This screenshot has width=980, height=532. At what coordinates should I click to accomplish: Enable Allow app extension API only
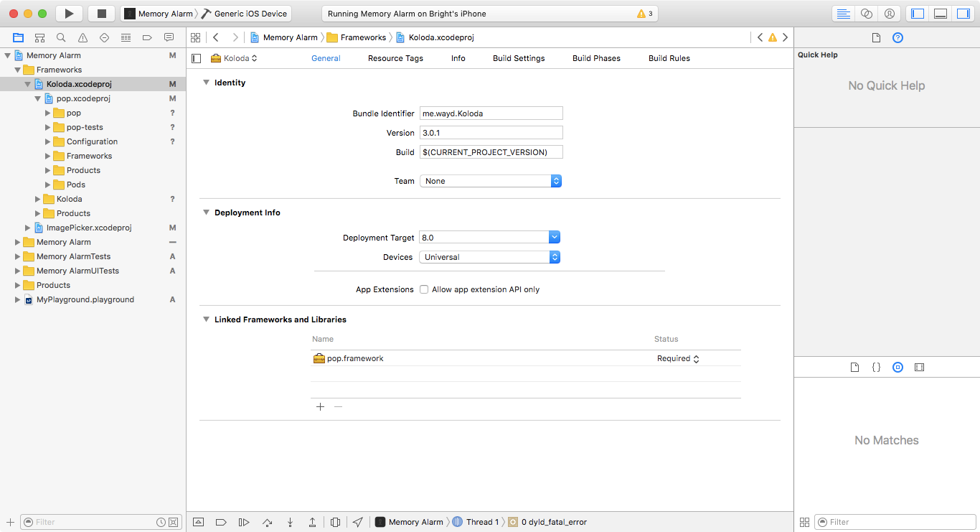424,289
